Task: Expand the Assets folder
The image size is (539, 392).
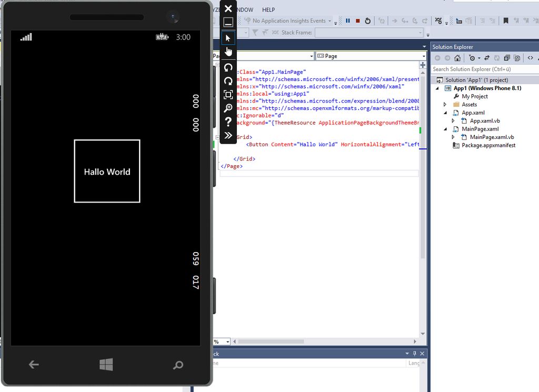Action: pos(445,105)
